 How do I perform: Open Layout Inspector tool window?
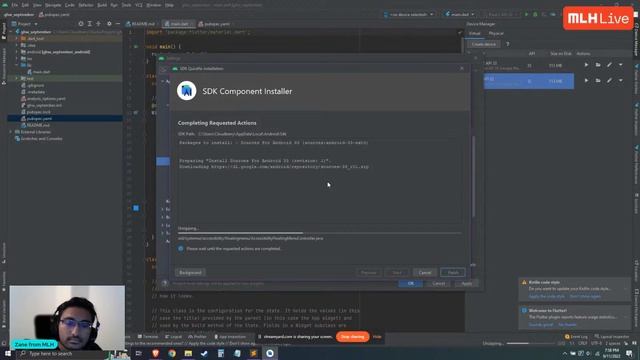pos(611,337)
